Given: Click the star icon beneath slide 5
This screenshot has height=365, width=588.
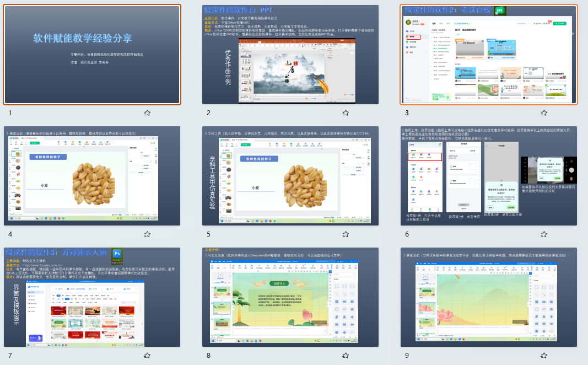Looking at the screenshot, I should point(346,234).
